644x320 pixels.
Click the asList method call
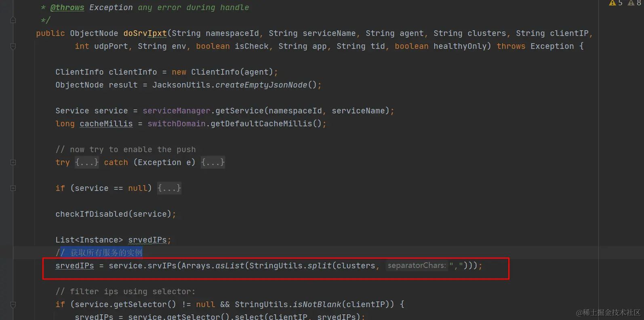[x=230, y=266]
